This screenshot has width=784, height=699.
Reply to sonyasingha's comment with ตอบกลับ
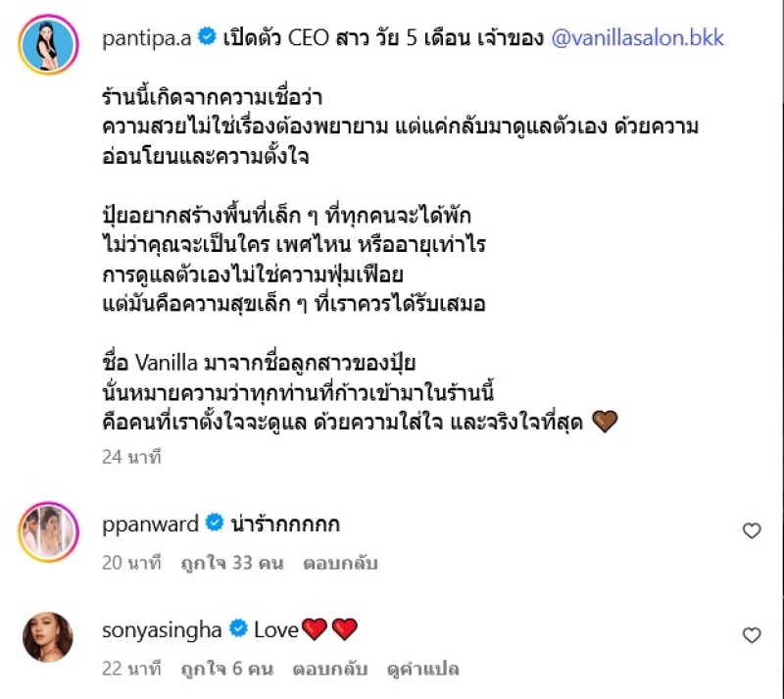pyautogui.click(x=330, y=669)
